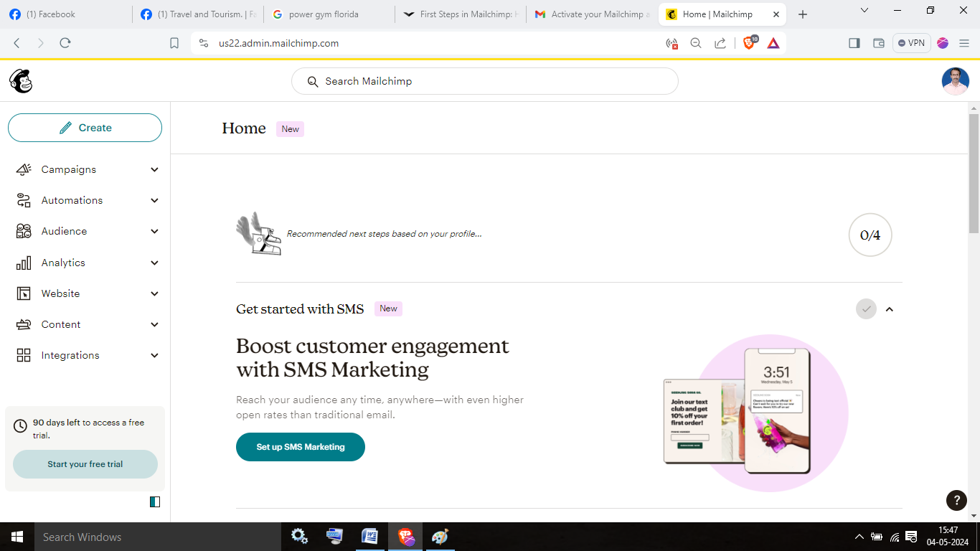Expand the Website menu chevron
The image size is (980, 551).
pyautogui.click(x=154, y=293)
